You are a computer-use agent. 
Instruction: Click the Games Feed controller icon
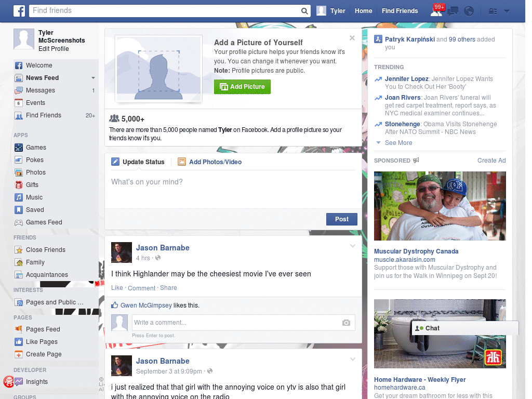click(x=19, y=222)
